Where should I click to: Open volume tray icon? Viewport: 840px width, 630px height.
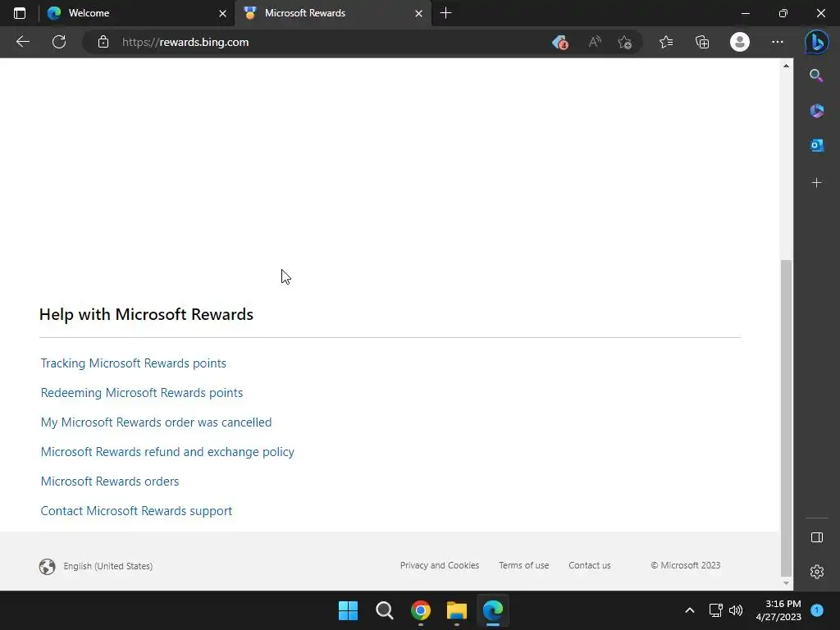pos(736,610)
